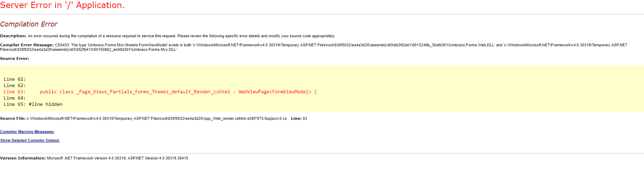This screenshot has height=172, width=644.
Task: Click 'Line 65: #line hidden' row
Action: pos(33,104)
